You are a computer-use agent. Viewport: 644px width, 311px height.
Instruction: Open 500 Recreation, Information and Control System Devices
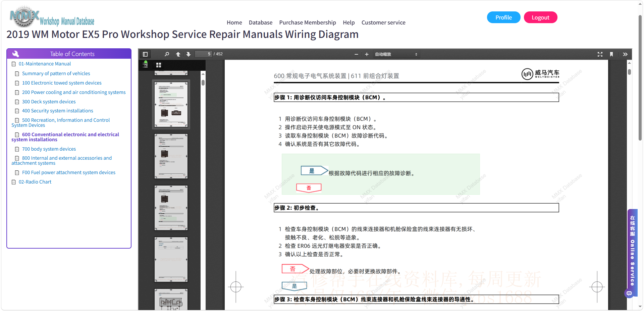(x=61, y=122)
